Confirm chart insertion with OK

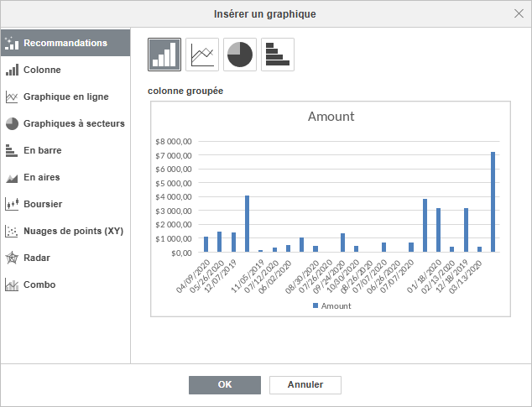click(x=225, y=384)
